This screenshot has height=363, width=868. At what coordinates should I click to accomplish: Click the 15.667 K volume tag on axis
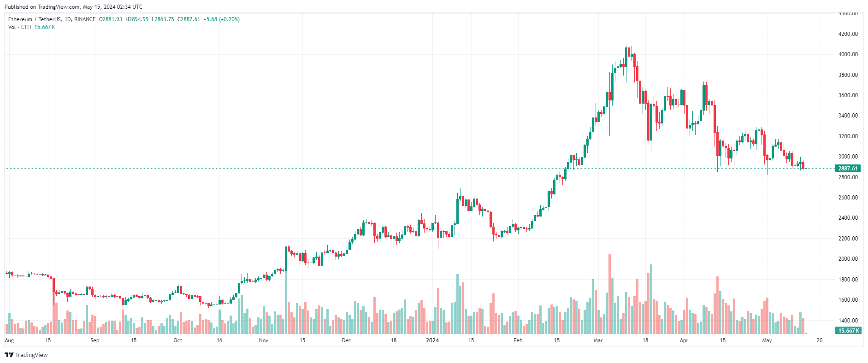coord(848,331)
